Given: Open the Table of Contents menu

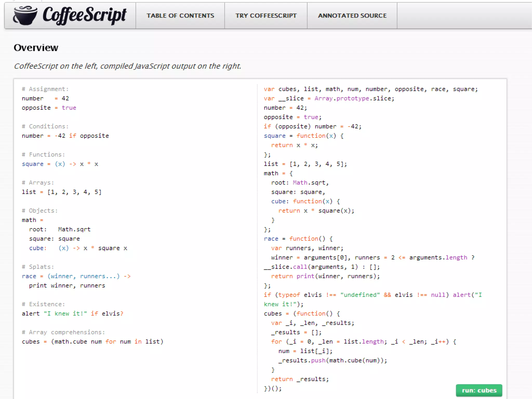Looking at the screenshot, I should tap(180, 16).
